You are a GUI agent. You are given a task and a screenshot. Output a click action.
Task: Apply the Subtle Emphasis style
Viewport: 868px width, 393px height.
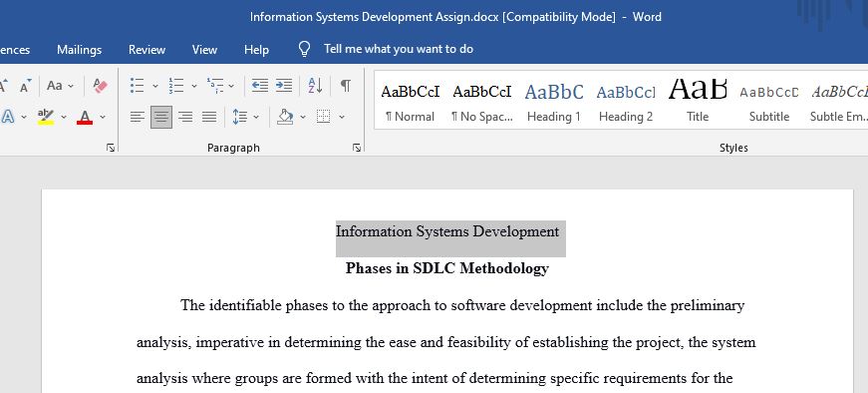(x=838, y=101)
